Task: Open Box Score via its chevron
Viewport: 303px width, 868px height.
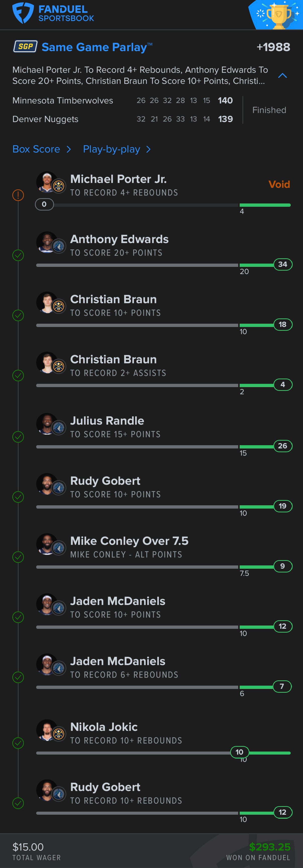Action: [x=69, y=149]
